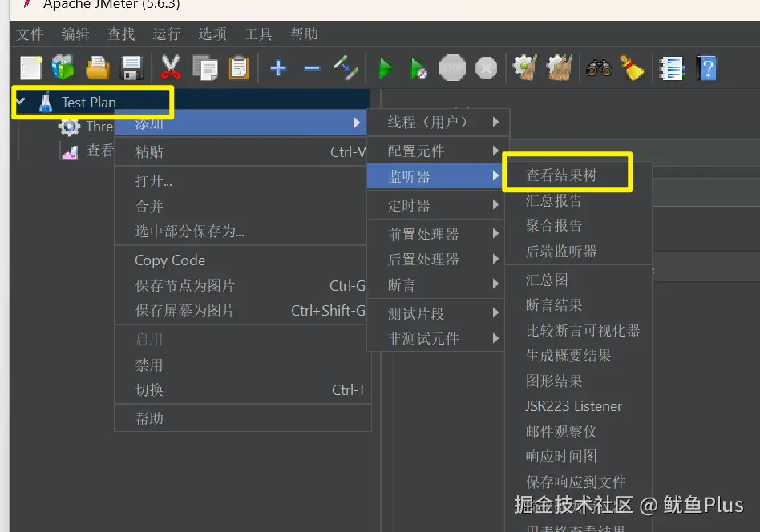Image resolution: width=760 pixels, height=532 pixels.
Task: Click the results tree listener icon
Action: [x=69, y=152]
